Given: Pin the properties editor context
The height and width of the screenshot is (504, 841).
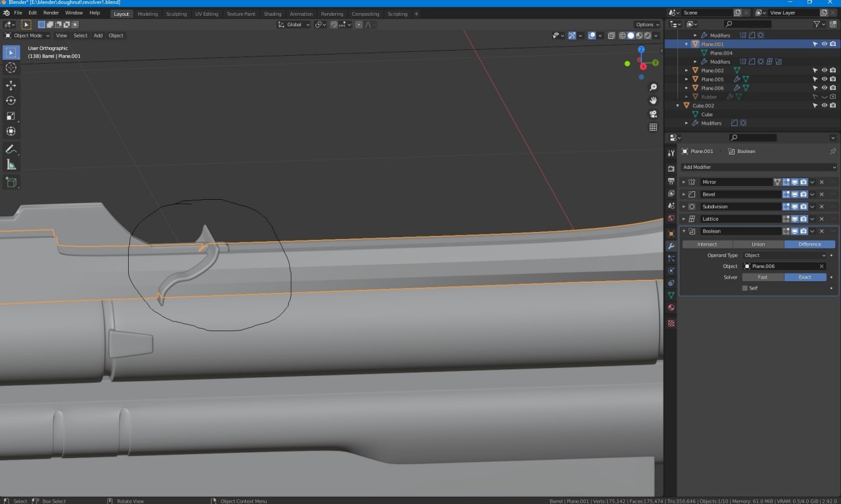Looking at the screenshot, I should pyautogui.click(x=832, y=151).
